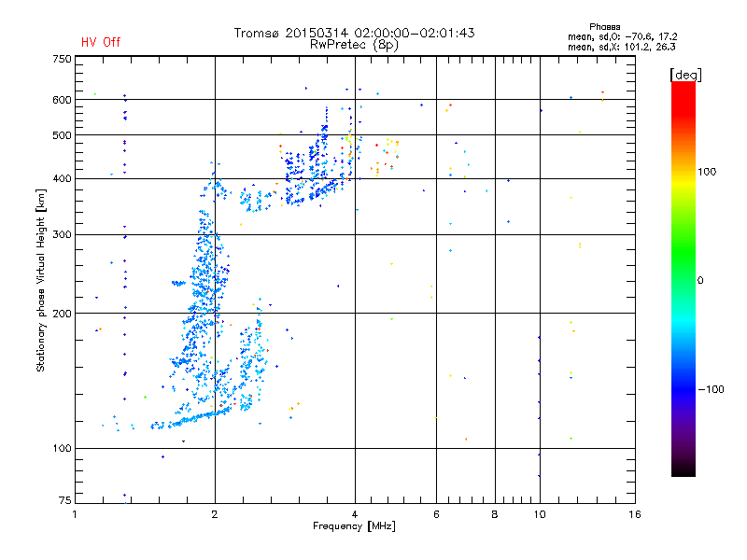Click the red 'HV Off' status label
Image resolution: width=747 pixels, height=560 pixels.
click(x=101, y=42)
